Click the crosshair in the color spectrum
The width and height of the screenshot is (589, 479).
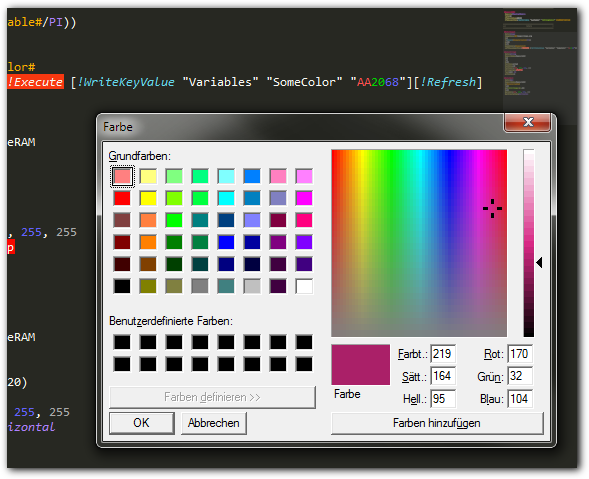(492, 209)
